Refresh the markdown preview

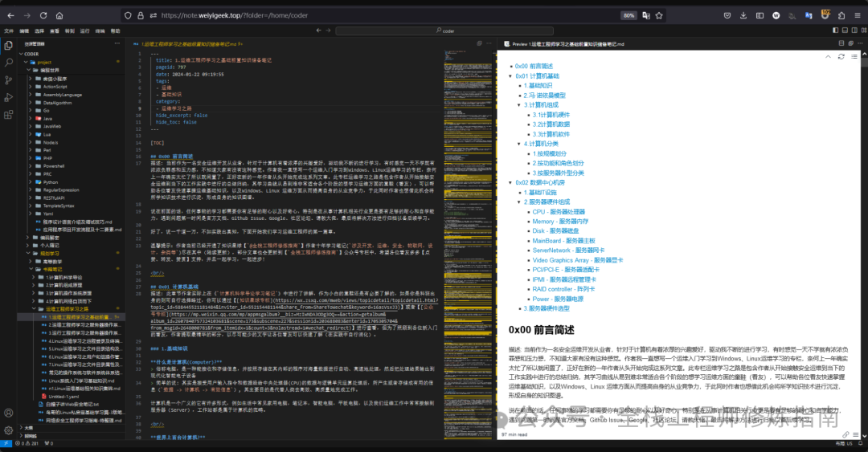pos(841,56)
